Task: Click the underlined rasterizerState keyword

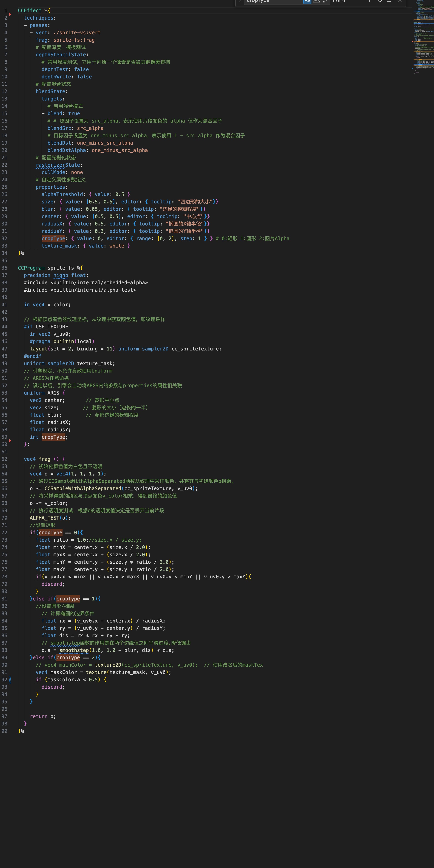Action: [x=58, y=165]
